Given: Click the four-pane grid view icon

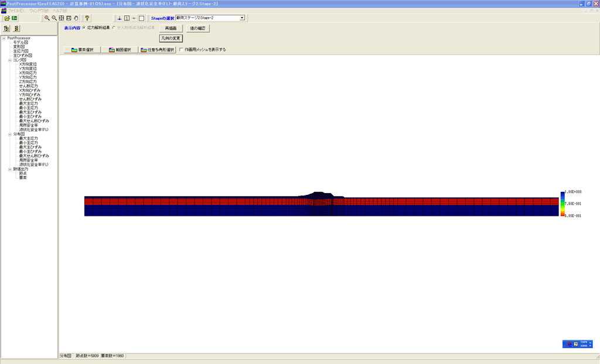Looking at the screenshot, I should click(61, 18).
